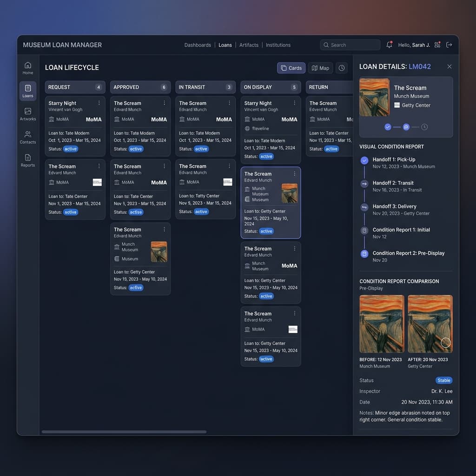476x476 pixels.
Task: Click the search input field
Action: pos(350,45)
